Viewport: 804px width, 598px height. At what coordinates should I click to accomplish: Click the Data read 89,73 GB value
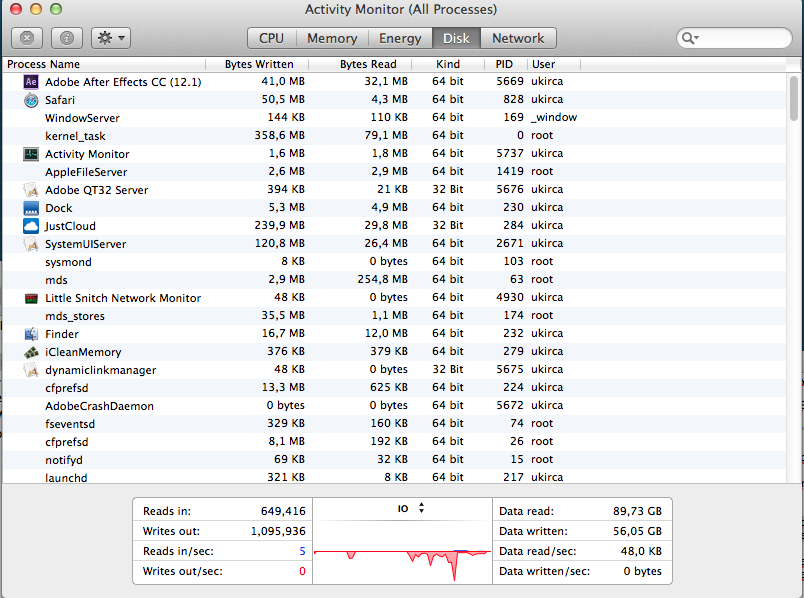coord(637,511)
